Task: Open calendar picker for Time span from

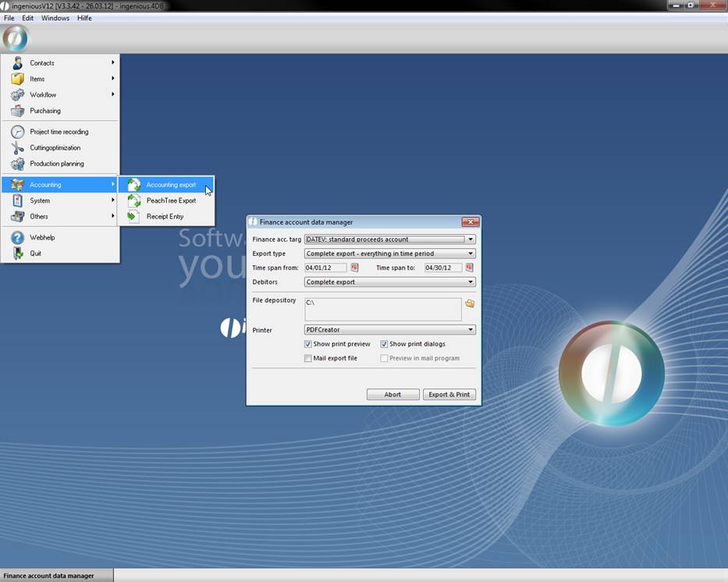Action: (x=354, y=268)
